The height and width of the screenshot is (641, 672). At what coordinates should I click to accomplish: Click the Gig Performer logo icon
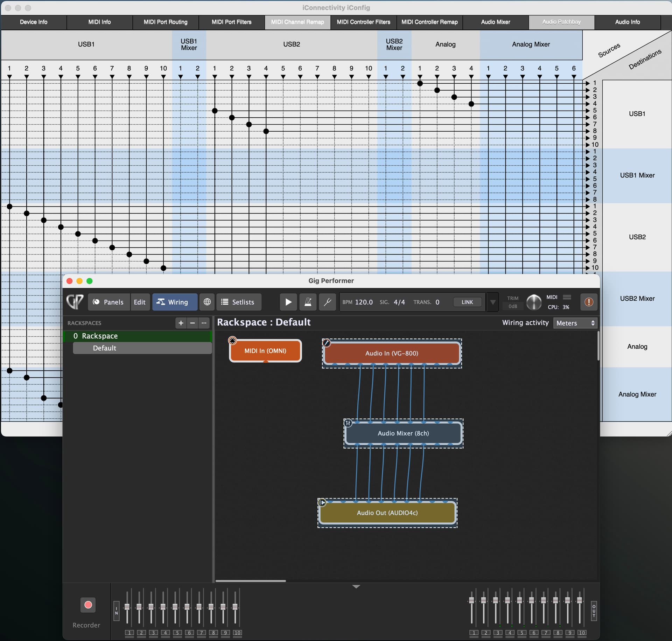point(75,302)
